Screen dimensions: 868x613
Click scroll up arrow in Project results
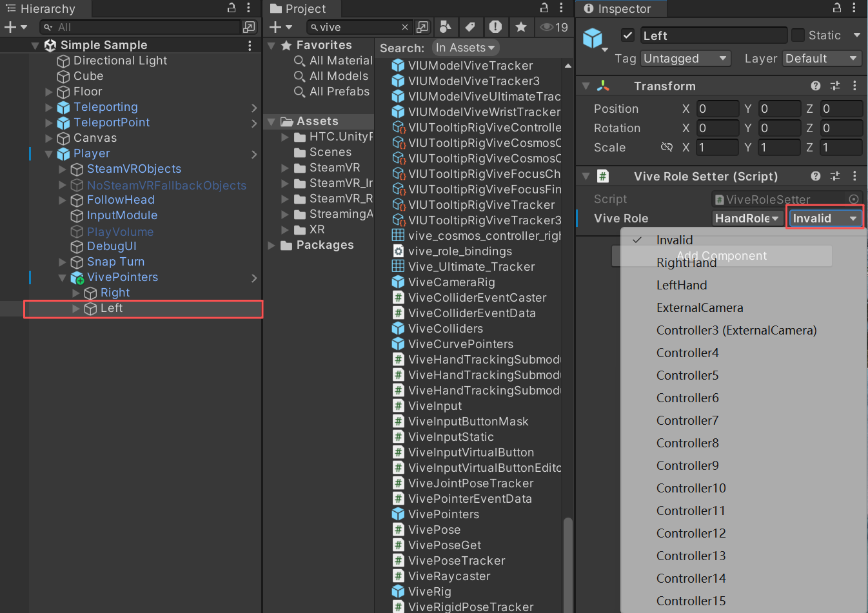567,66
